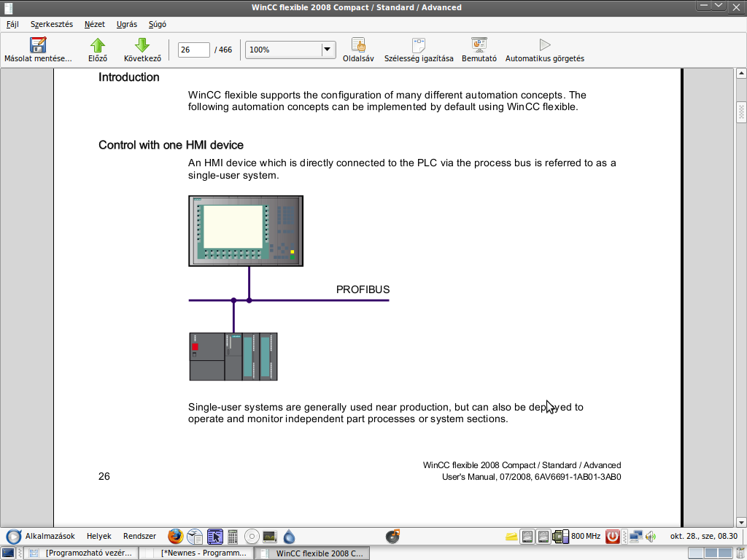Image resolution: width=747 pixels, height=560 pixels.
Task: Click the red power shutdown button
Action: pos(613,537)
